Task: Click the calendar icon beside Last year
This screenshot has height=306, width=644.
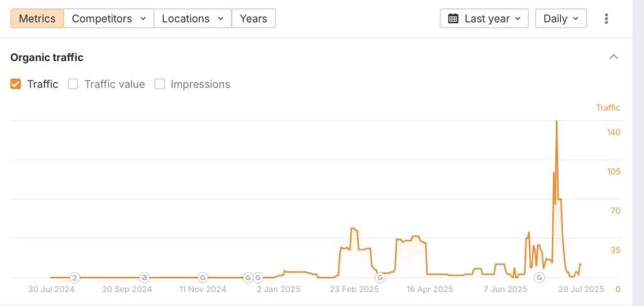Action: [453, 18]
